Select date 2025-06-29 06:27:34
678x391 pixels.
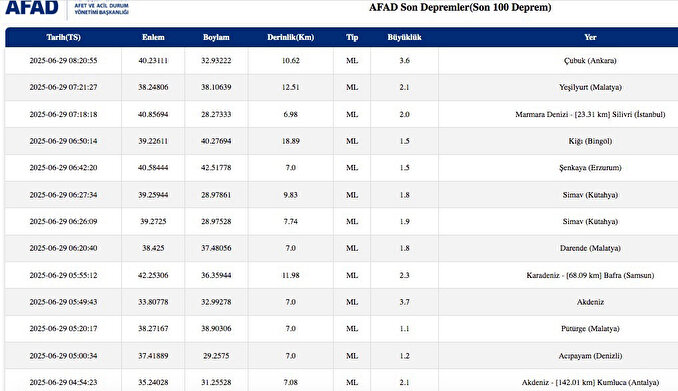[x=64, y=195]
